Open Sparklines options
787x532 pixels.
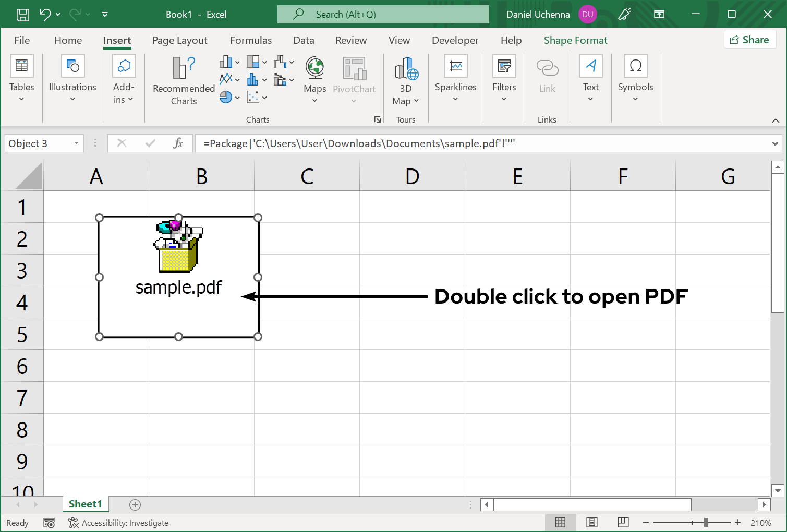point(455,78)
